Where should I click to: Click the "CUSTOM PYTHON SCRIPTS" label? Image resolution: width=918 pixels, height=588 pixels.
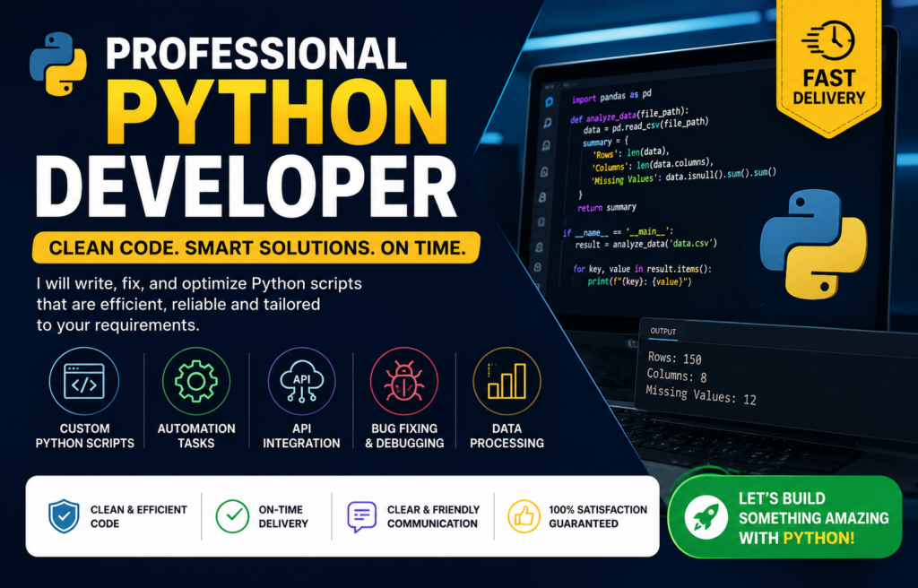pos(85,436)
